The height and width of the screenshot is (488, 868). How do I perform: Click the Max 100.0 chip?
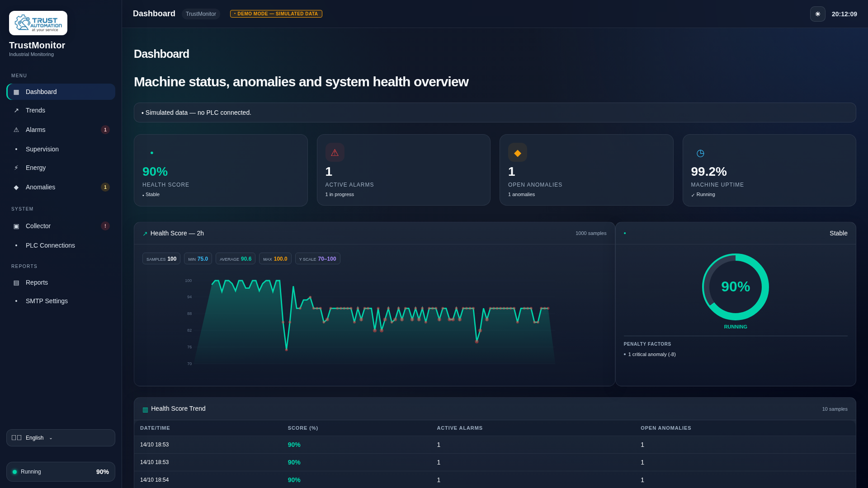coord(275,259)
